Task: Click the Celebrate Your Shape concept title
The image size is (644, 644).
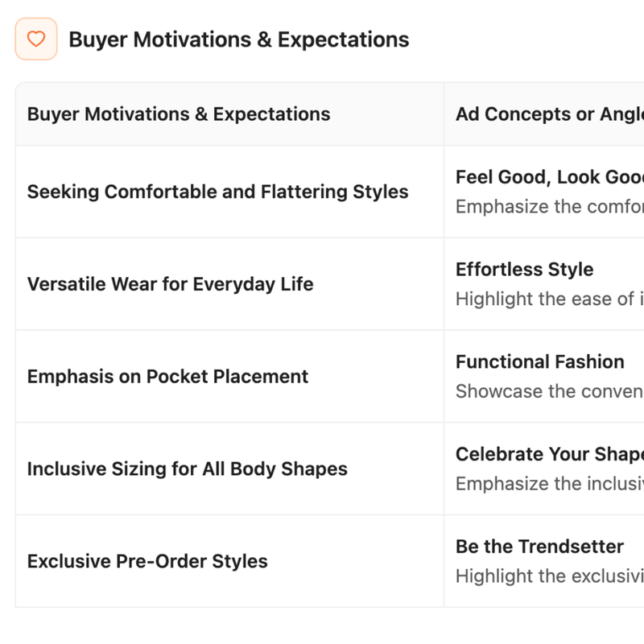Action: tap(550, 454)
